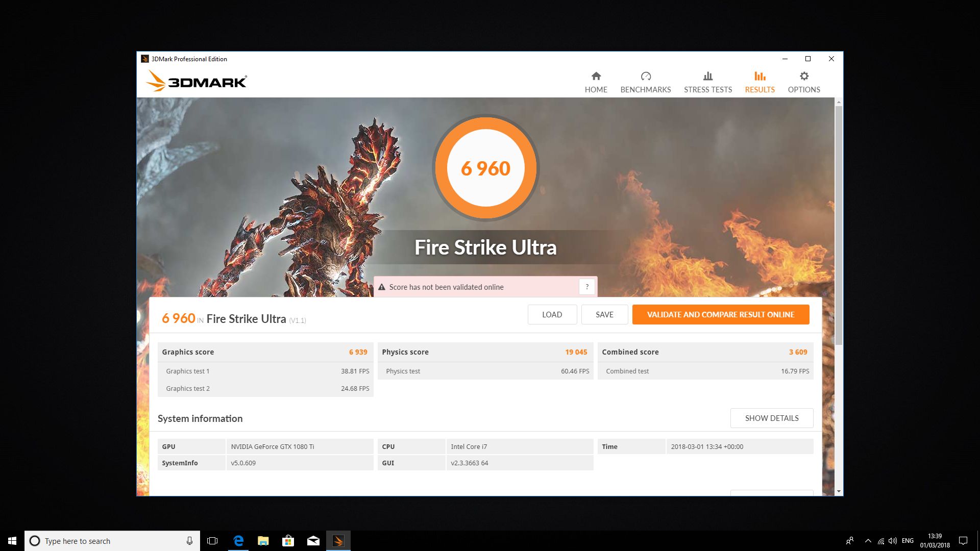This screenshot has width=980, height=551.
Task: Click the volume icon in system tray
Action: point(892,541)
